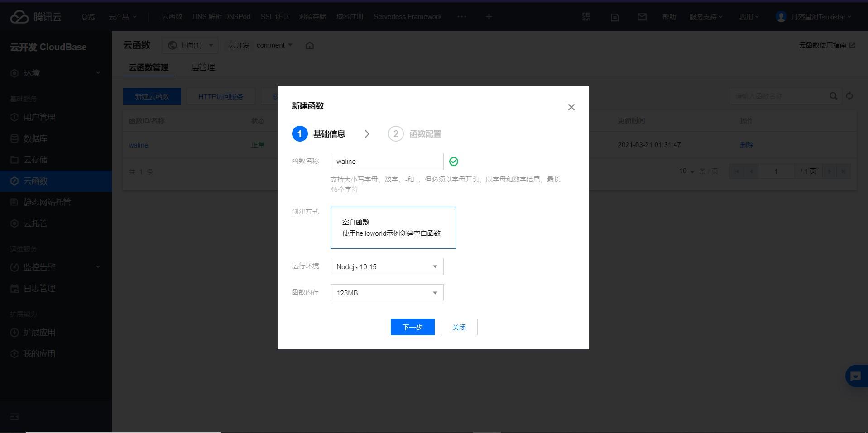
Task: Click the 下一步 button
Action: point(412,327)
